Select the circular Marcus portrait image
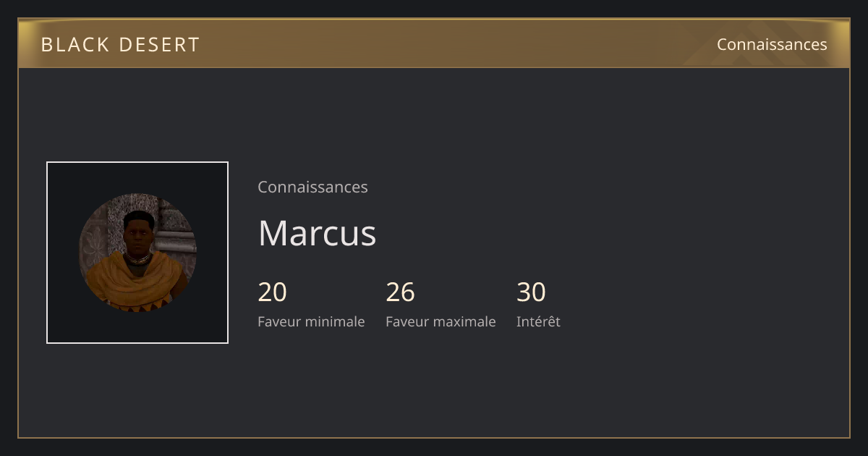 137,253
